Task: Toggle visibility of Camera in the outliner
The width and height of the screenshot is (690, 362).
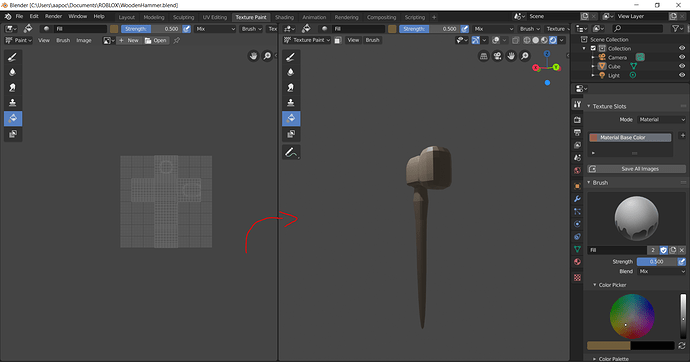Action: 682,57
